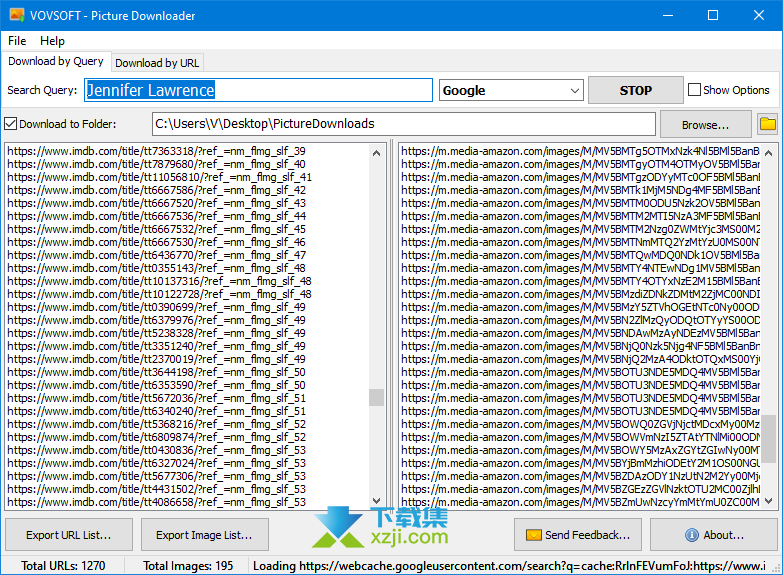The height and width of the screenshot is (575, 783).
Task: Select image URL starting MV5BYjBmMzhiODEtY2M1OS00NGU
Action: click(x=580, y=463)
